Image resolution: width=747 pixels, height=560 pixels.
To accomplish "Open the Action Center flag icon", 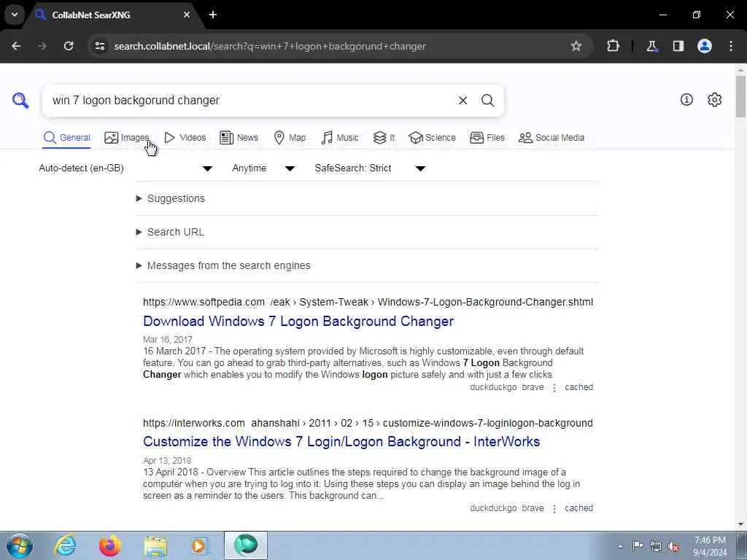I will tap(638, 545).
